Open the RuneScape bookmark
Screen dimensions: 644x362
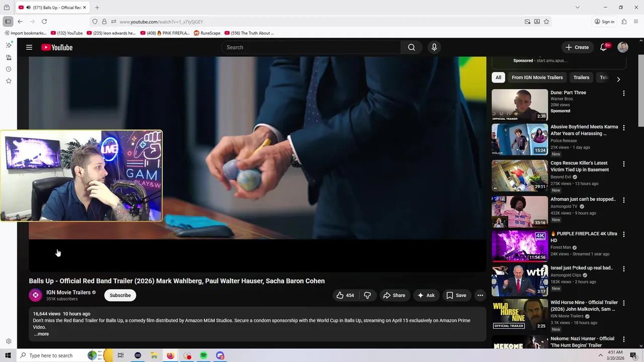point(207,33)
